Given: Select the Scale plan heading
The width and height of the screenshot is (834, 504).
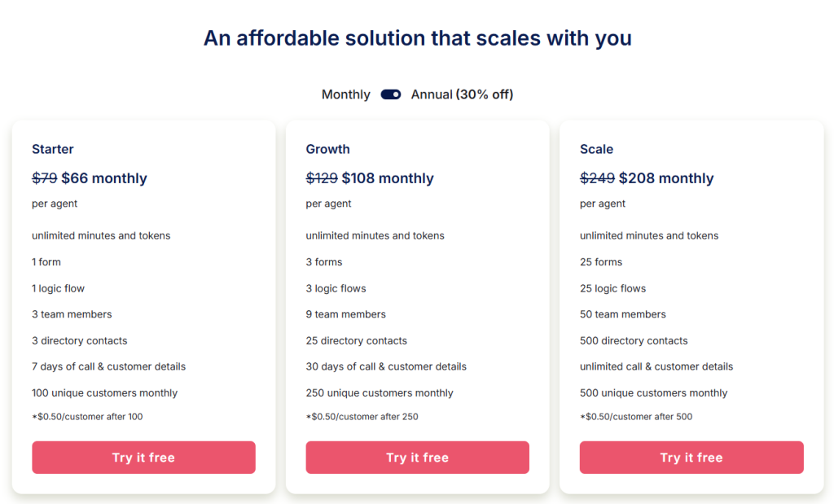Looking at the screenshot, I should coord(596,149).
